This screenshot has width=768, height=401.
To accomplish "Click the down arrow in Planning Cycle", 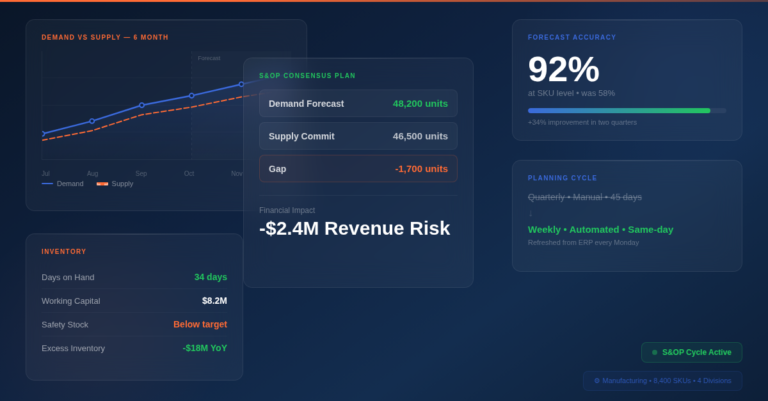I will pyautogui.click(x=530, y=214).
